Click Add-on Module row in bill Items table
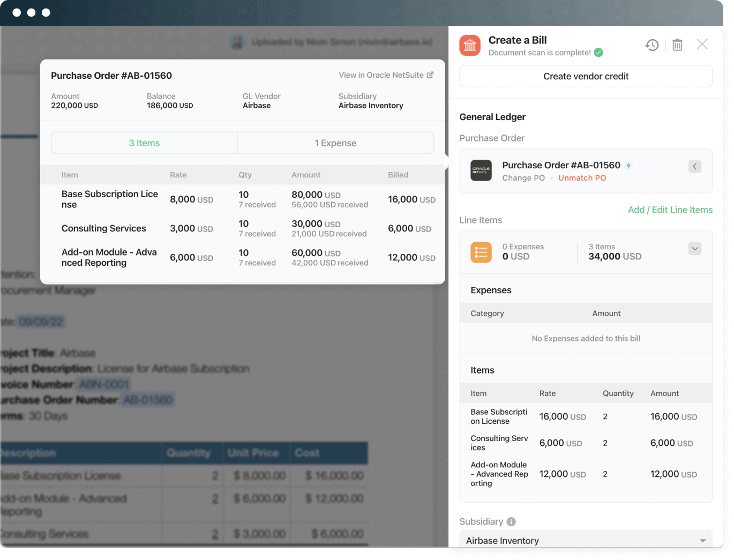Viewport: 734px width, 560px height. coord(586,474)
